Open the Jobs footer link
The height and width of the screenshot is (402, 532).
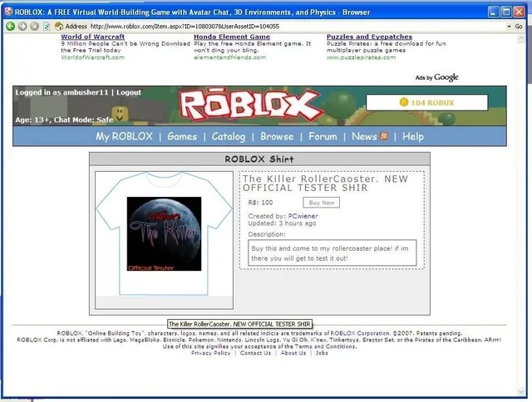[x=322, y=353]
